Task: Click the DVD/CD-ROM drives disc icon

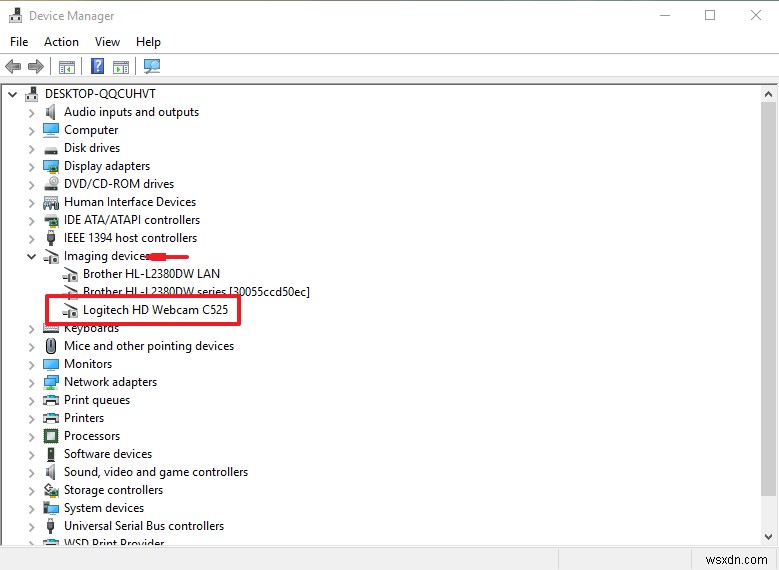Action: coord(51,184)
